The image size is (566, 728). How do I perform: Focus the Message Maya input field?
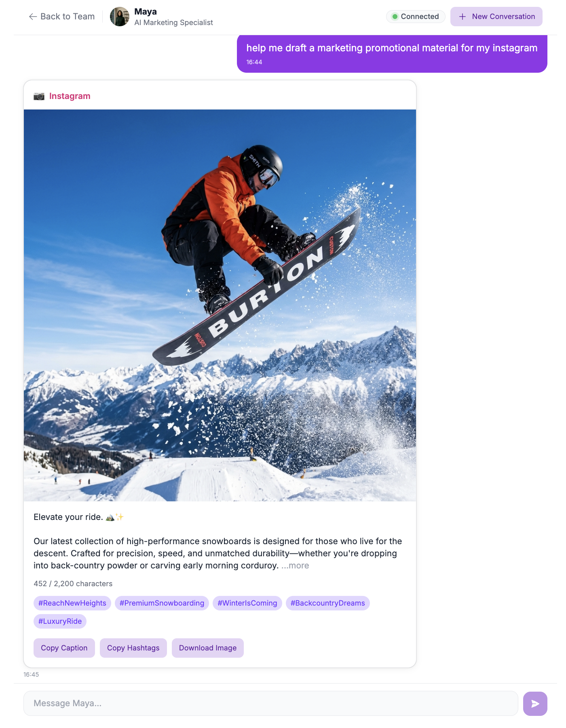(271, 703)
